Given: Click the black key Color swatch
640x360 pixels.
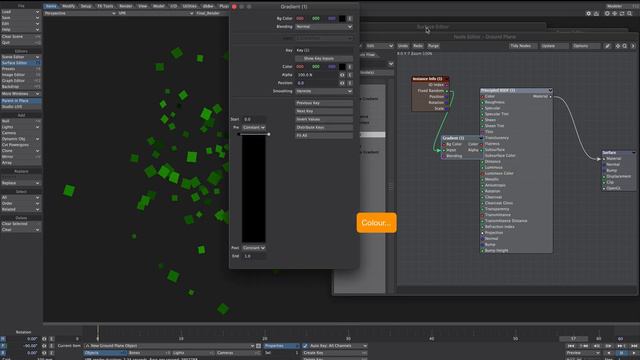Looking at the screenshot, I should tap(342, 67).
